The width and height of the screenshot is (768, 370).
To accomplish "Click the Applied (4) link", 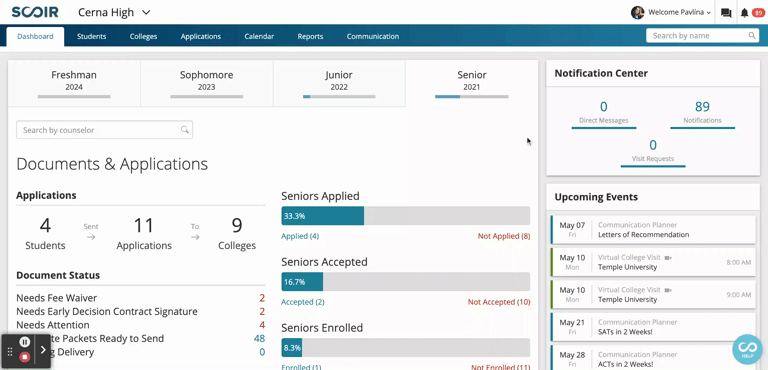I will (300, 236).
